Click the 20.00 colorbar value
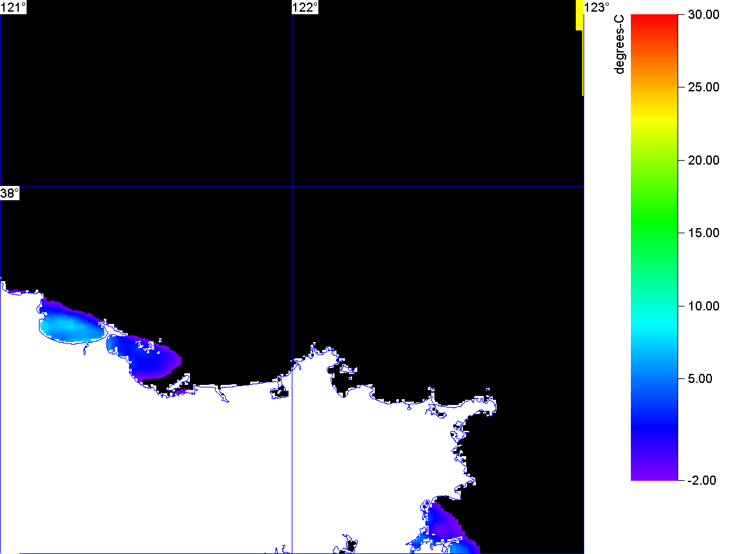 703,161
